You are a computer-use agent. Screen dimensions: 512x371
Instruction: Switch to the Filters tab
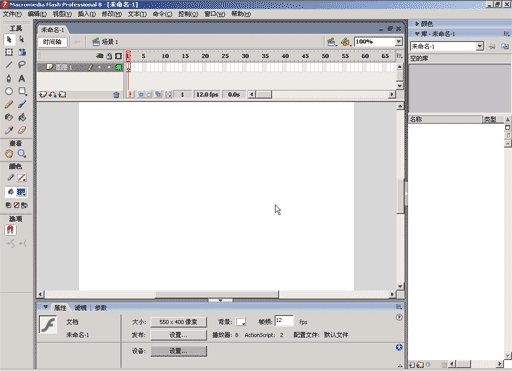pos(81,308)
